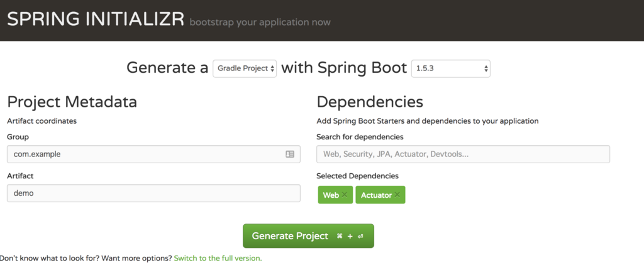Image resolution: width=644 pixels, height=275 pixels.
Task: Click the Dependencies section heading
Action: 370,102
